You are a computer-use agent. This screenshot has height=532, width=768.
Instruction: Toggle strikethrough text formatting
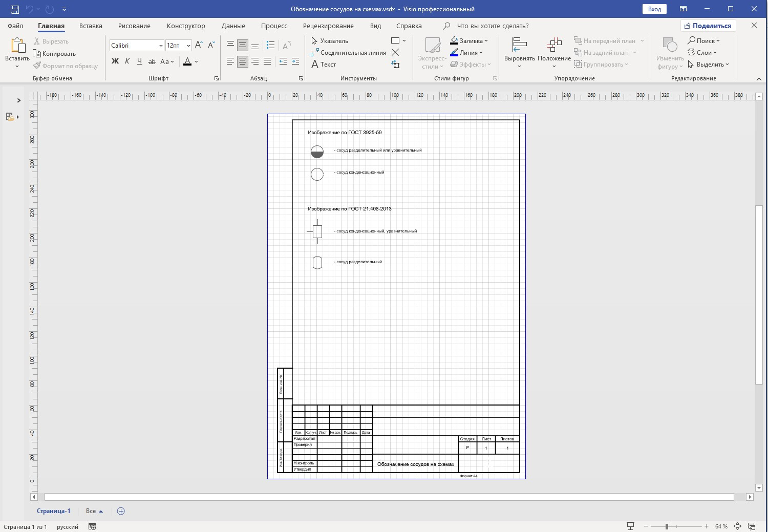[x=152, y=61]
